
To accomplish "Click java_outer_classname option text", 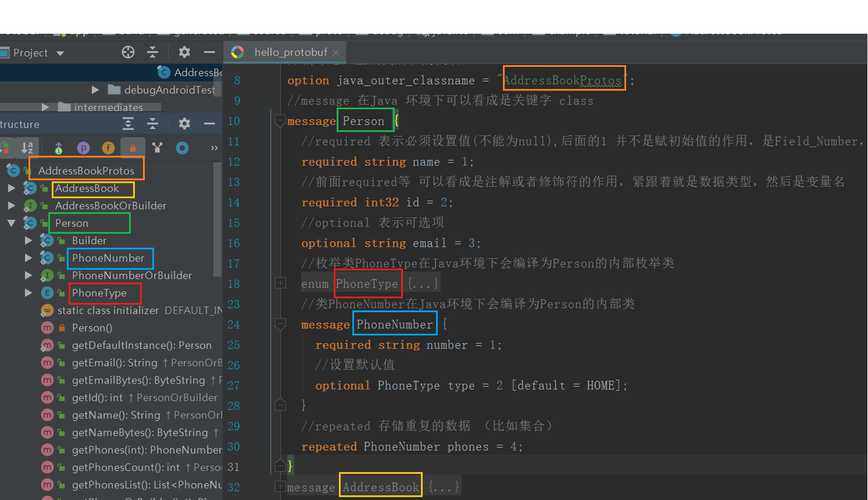I will pos(406,80).
